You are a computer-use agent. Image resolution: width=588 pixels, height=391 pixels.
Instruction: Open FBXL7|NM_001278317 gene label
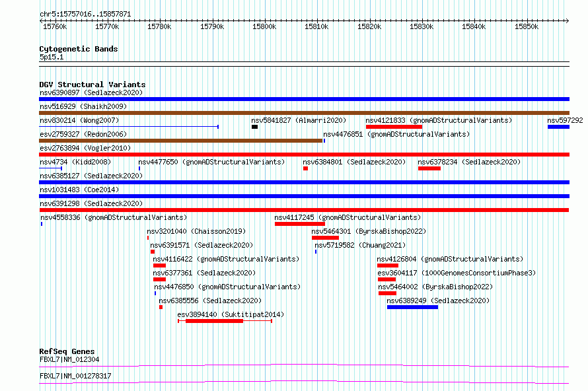75,376
